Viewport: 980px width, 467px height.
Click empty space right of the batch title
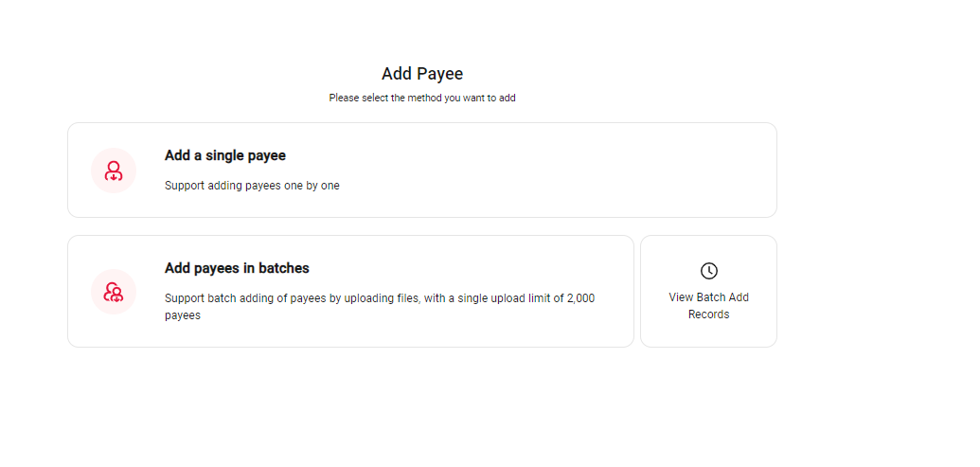click(473, 268)
